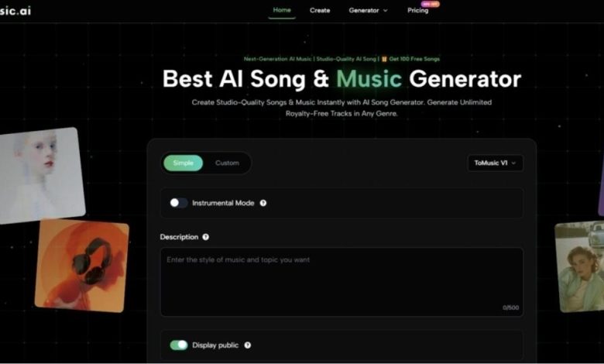
Task: Click the site logo in the header
Action: pyautogui.click(x=15, y=11)
